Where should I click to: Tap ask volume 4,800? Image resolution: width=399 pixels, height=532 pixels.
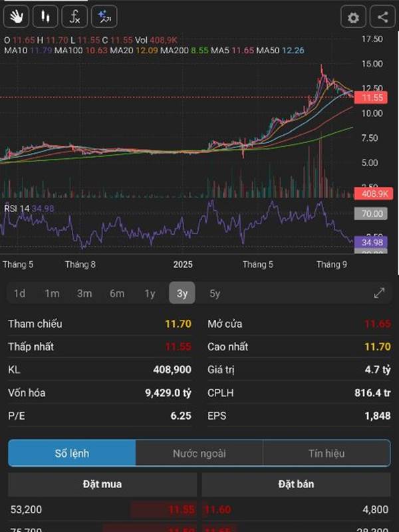[x=375, y=509]
